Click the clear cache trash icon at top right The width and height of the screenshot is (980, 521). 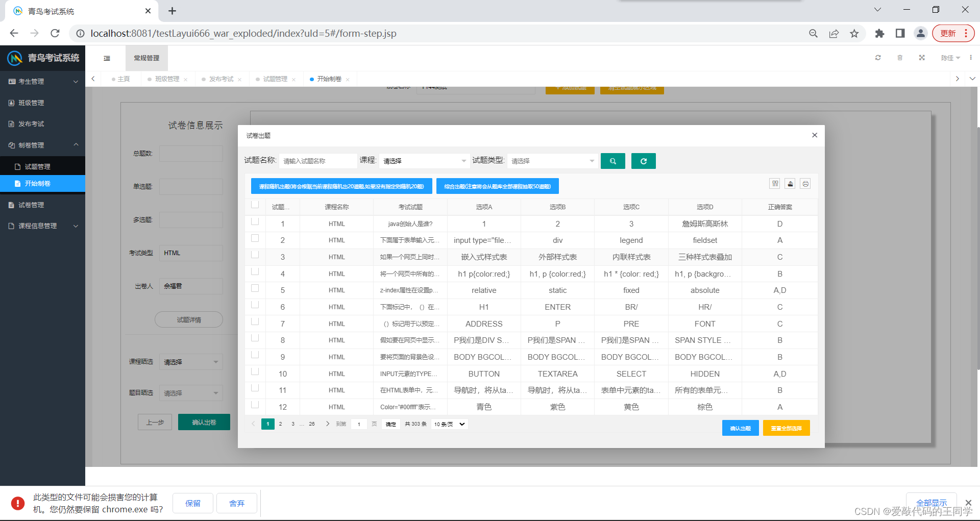coord(900,58)
